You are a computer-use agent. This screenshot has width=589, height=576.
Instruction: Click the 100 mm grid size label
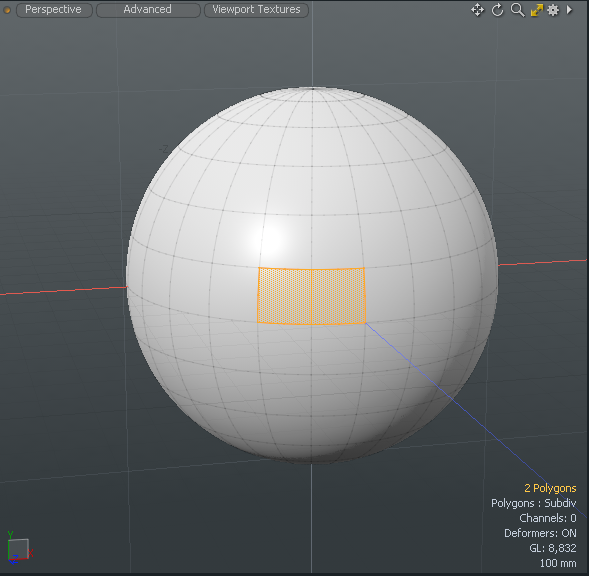(558, 563)
